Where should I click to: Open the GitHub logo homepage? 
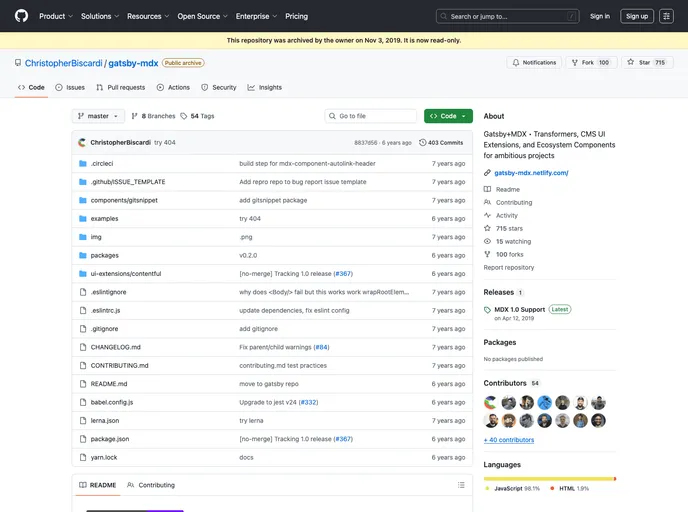point(21,16)
